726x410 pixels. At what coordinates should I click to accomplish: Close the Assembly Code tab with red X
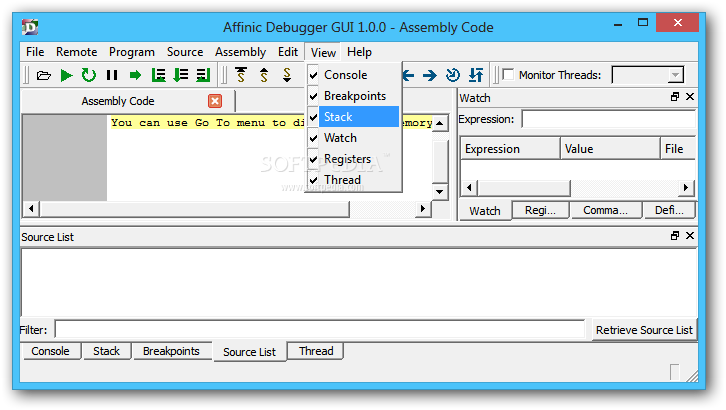pos(215,101)
